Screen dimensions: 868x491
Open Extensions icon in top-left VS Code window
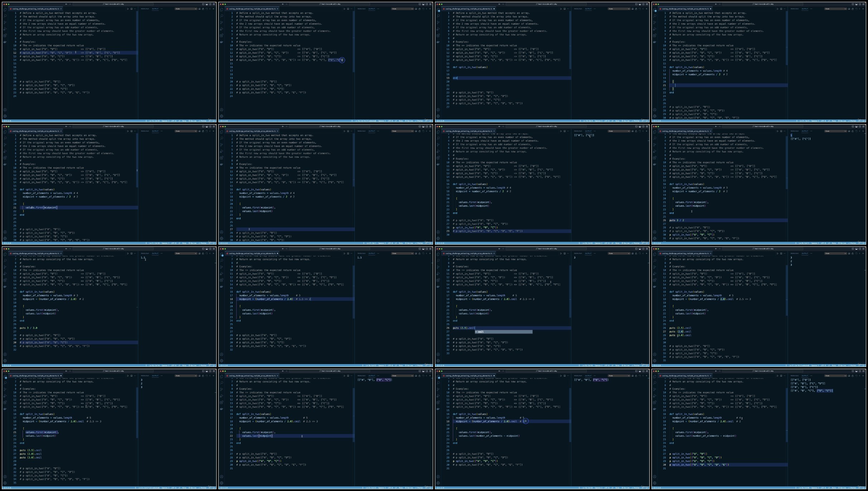(x=5, y=35)
